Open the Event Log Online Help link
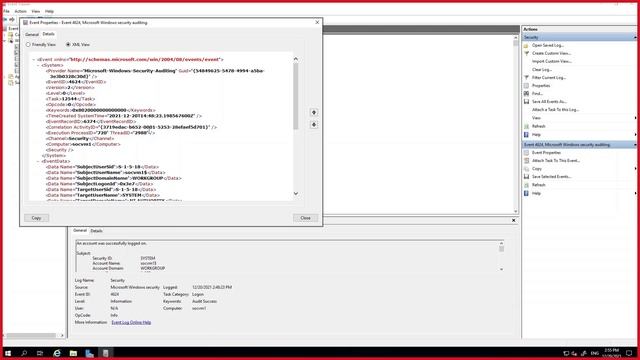640x360 pixels. pos(131,322)
